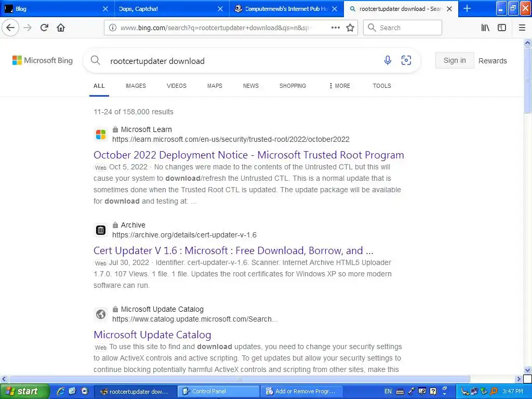Switch to Control Panel taskbar window
The image size is (532, 399).
(x=218, y=391)
